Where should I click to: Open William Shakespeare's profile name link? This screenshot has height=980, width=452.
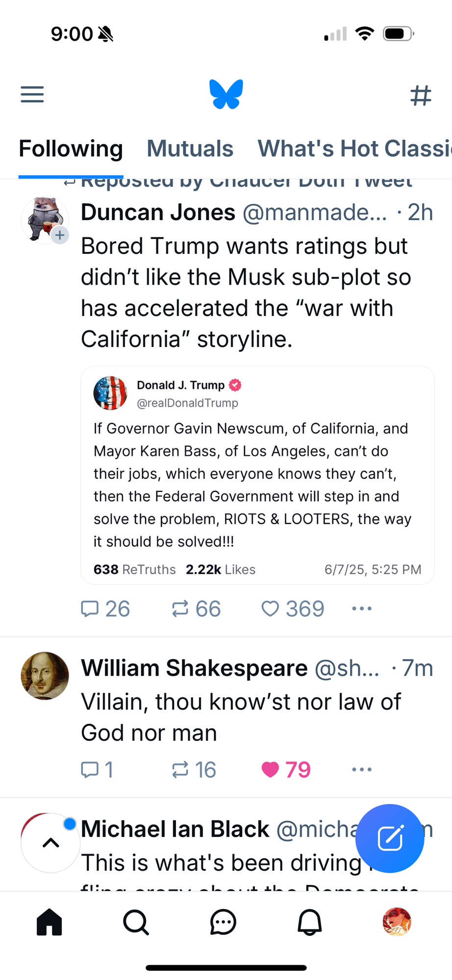click(194, 668)
